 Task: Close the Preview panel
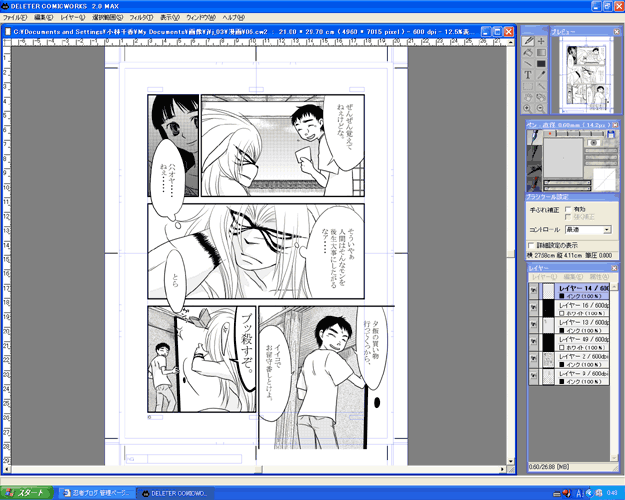616,32
